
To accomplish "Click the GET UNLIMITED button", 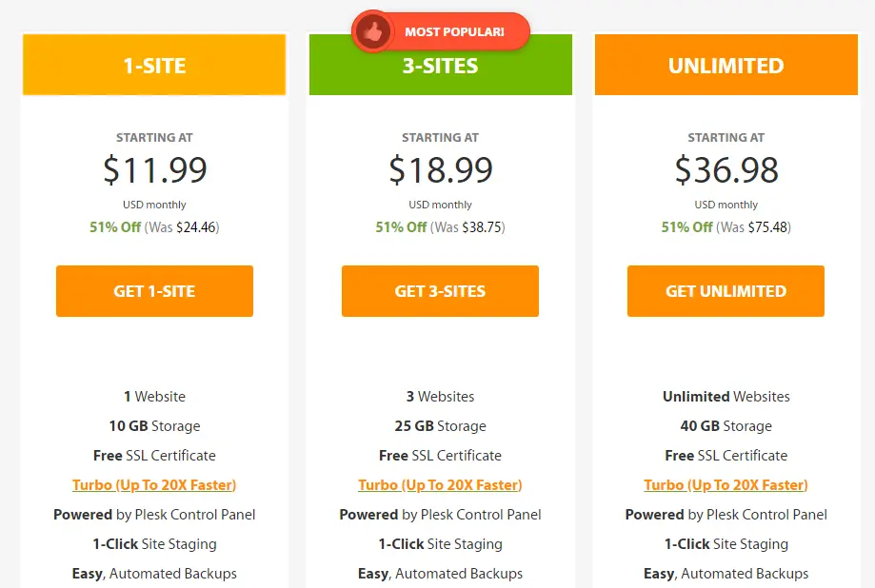I will point(726,291).
